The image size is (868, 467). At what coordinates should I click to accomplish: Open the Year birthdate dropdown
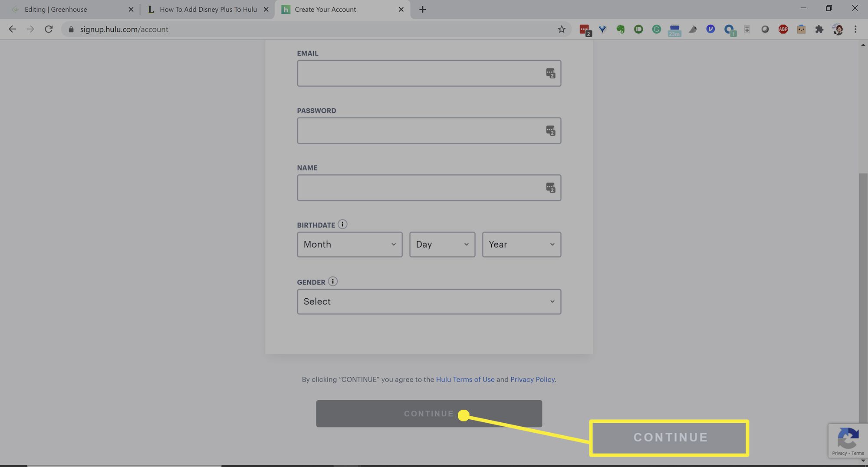click(x=522, y=245)
